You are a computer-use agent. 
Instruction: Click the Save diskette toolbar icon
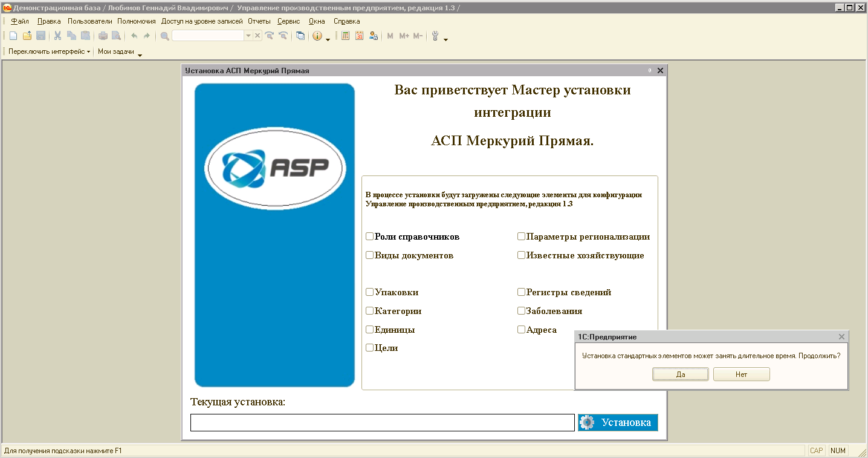41,36
